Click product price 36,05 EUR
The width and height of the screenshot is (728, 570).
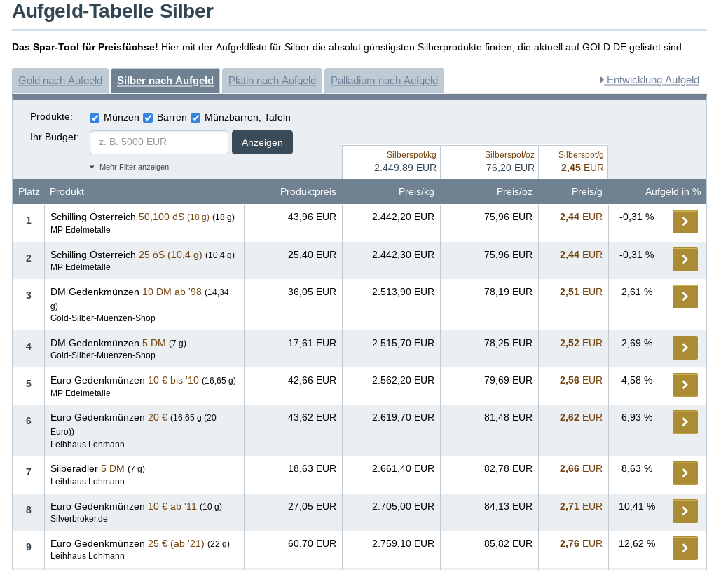tap(312, 292)
